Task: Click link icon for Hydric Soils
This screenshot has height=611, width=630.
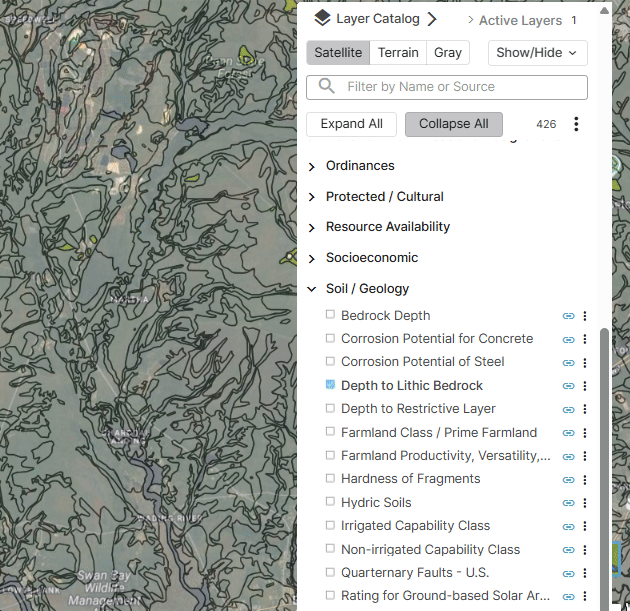Action: (569, 503)
